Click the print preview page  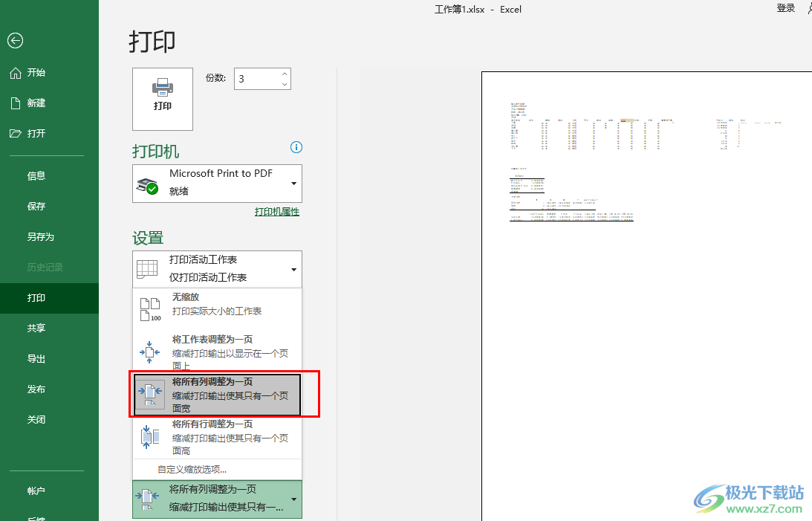[647, 297]
